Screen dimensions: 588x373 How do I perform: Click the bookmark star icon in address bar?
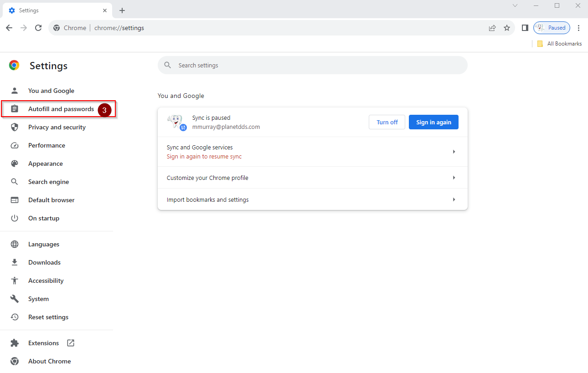point(506,28)
